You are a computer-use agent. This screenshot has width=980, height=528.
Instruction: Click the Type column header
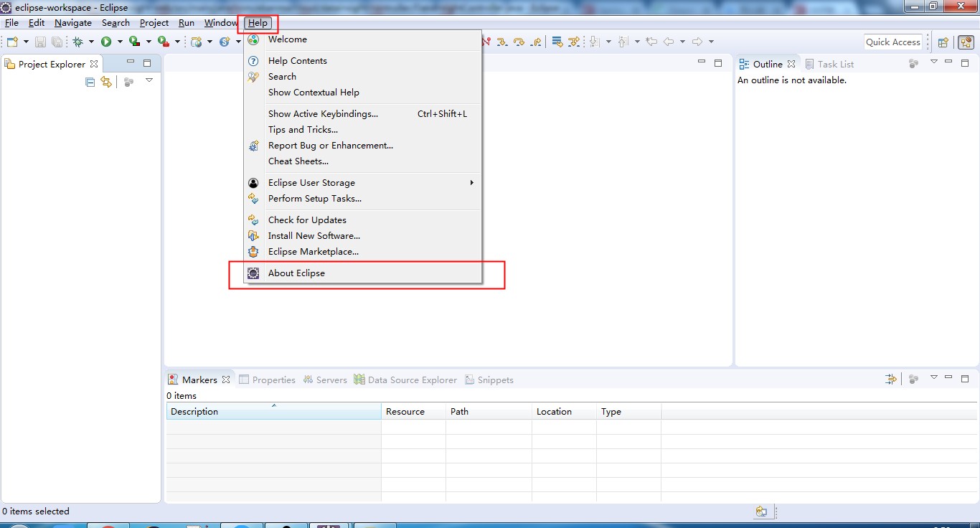pos(628,411)
